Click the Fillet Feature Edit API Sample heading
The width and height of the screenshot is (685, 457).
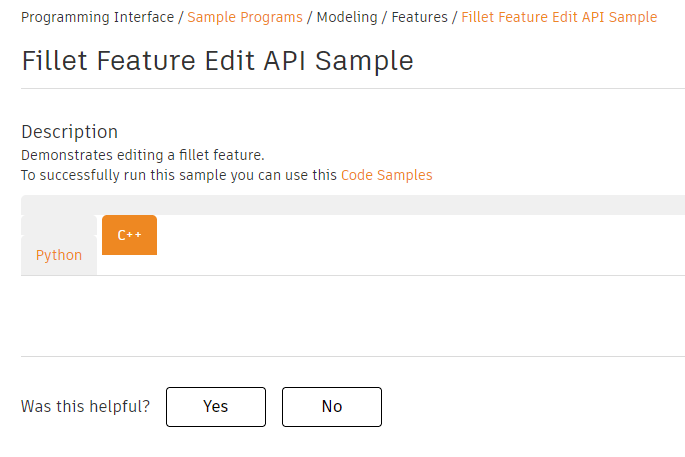tap(217, 60)
